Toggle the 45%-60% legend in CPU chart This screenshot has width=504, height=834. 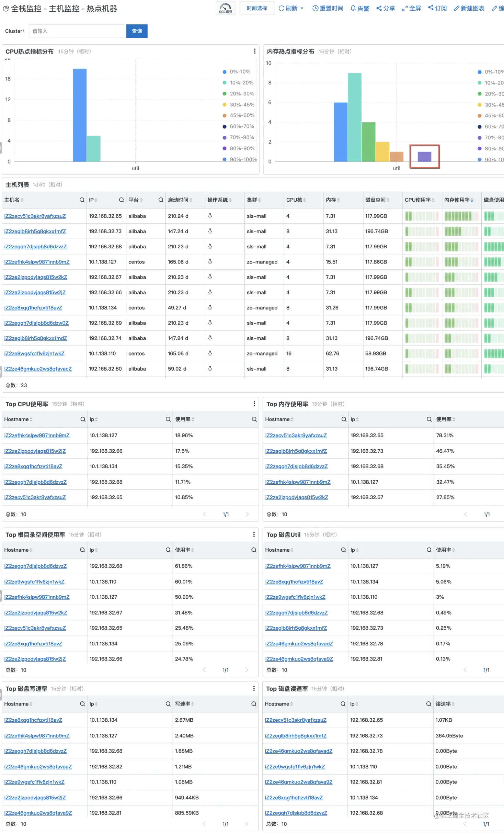[x=238, y=115]
